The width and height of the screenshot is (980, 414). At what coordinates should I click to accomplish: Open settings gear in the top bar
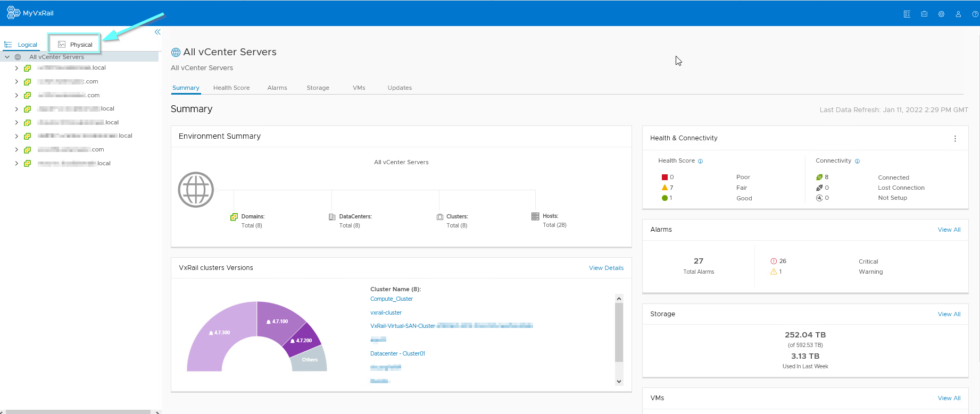click(x=941, y=14)
